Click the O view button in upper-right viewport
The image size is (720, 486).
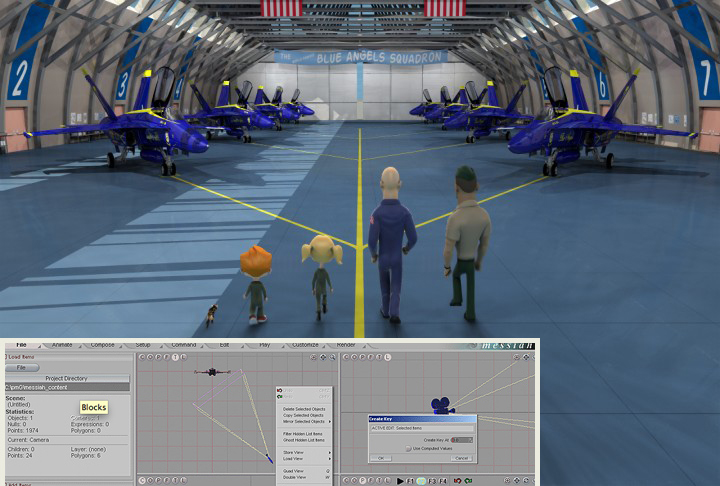[x=354, y=357]
